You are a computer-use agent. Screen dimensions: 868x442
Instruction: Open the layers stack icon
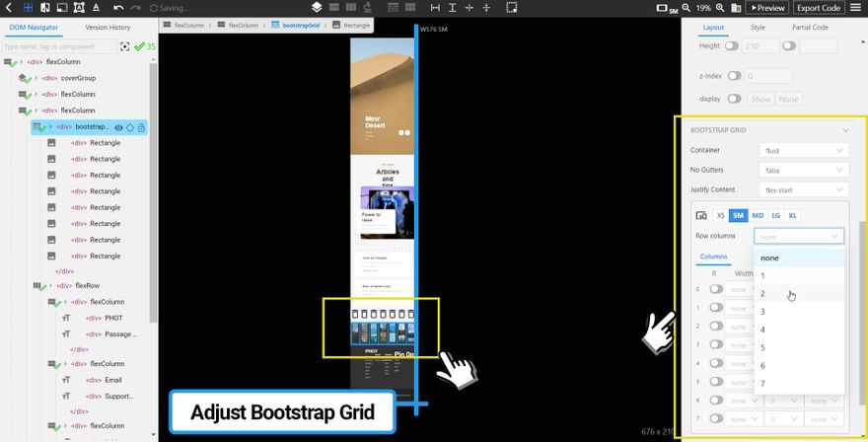click(x=316, y=8)
